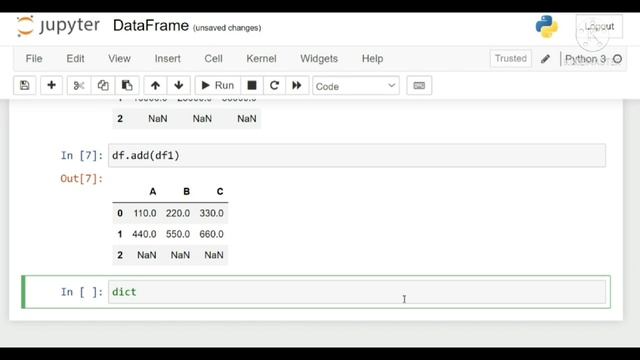The width and height of the screenshot is (640, 360).
Task: Click row index 0 in Out[7] table
Action: coord(120,213)
